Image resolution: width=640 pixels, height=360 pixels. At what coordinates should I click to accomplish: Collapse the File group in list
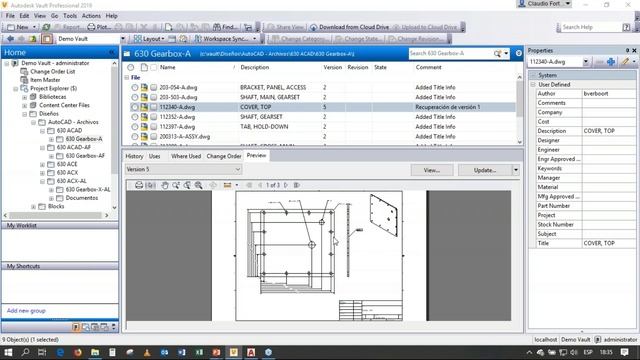(127, 78)
